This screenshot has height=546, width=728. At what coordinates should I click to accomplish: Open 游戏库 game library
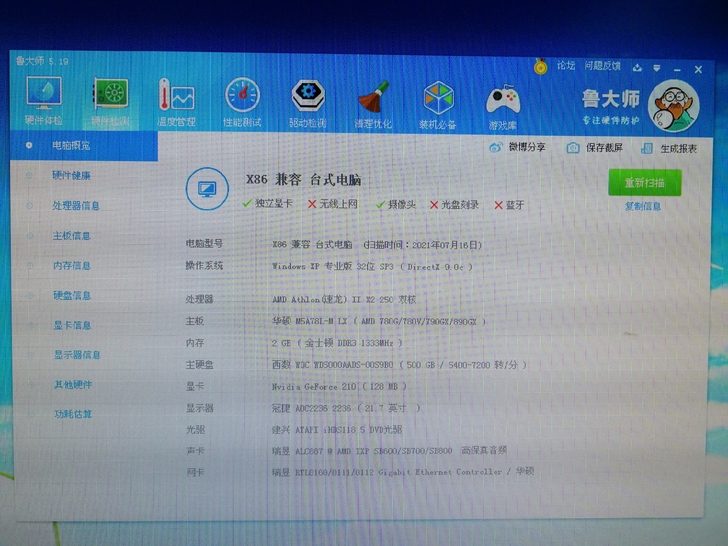click(x=503, y=107)
